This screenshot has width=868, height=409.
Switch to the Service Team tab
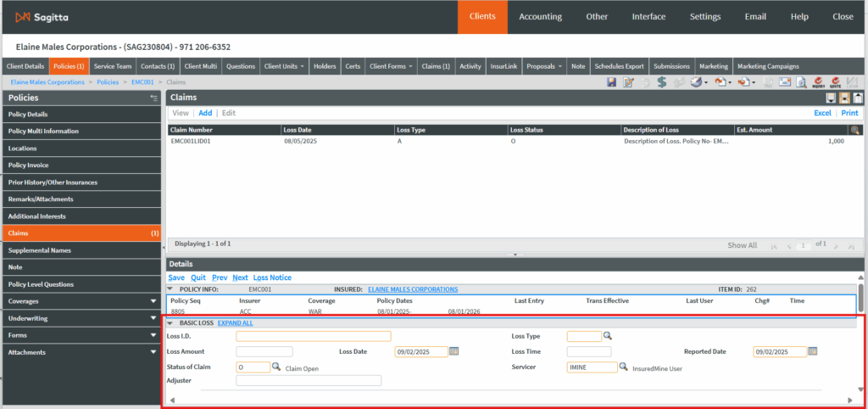112,66
